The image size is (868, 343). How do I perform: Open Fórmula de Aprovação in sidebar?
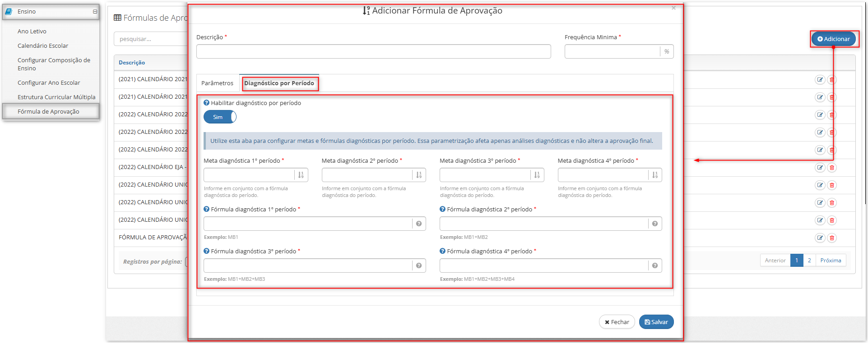(49, 111)
